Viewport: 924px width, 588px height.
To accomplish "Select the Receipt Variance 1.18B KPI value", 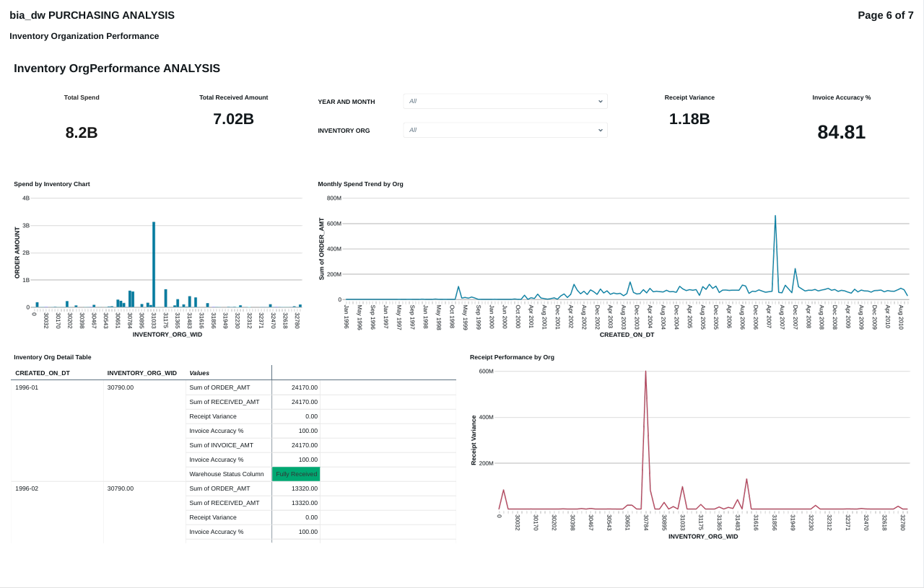I will [689, 119].
